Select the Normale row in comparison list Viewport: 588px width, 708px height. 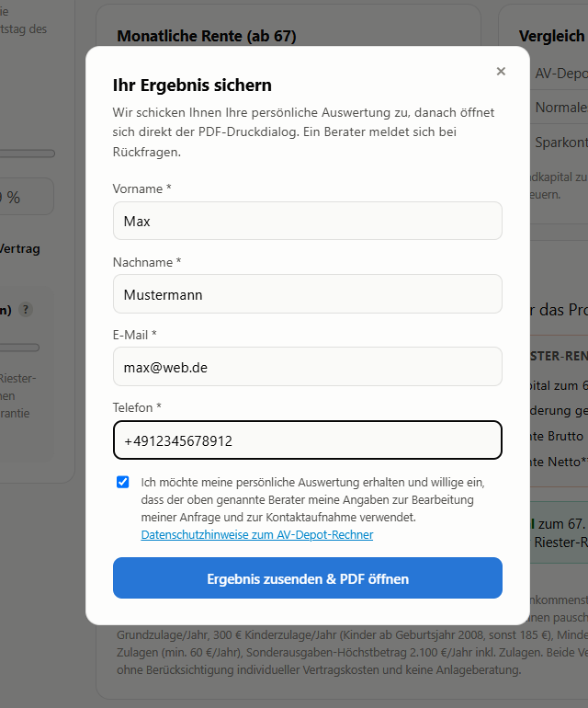coord(560,108)
